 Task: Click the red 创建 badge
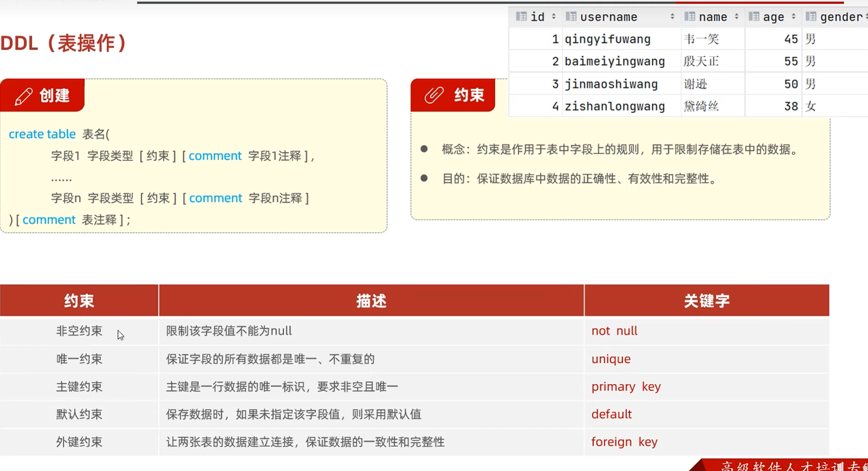(x=54, y=96)
